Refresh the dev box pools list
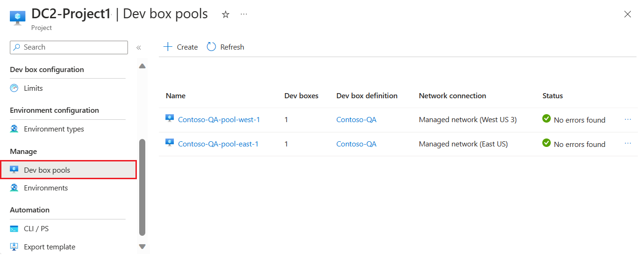 (225, 47)
